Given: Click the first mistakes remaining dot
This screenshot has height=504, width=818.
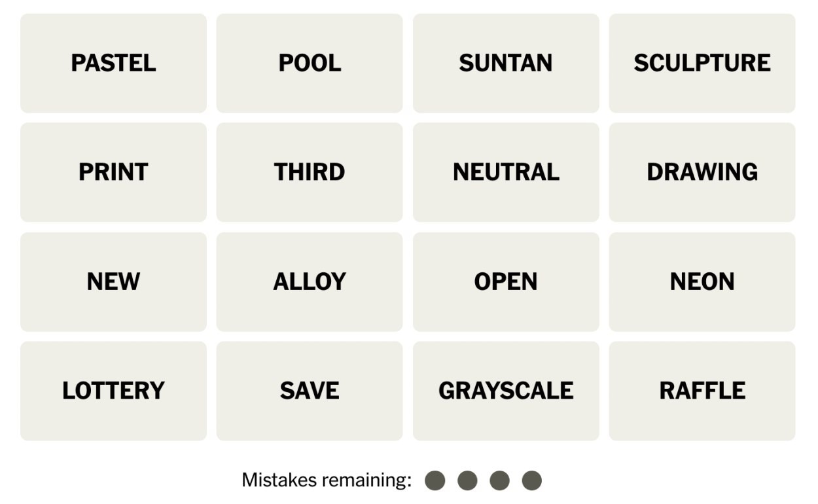Looking at the screenshot, I should [x=435, y=480].
